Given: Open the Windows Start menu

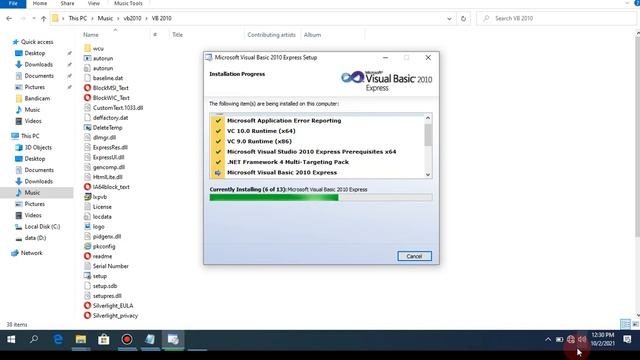Looking at the screenshot, I should tap(11, 340).
